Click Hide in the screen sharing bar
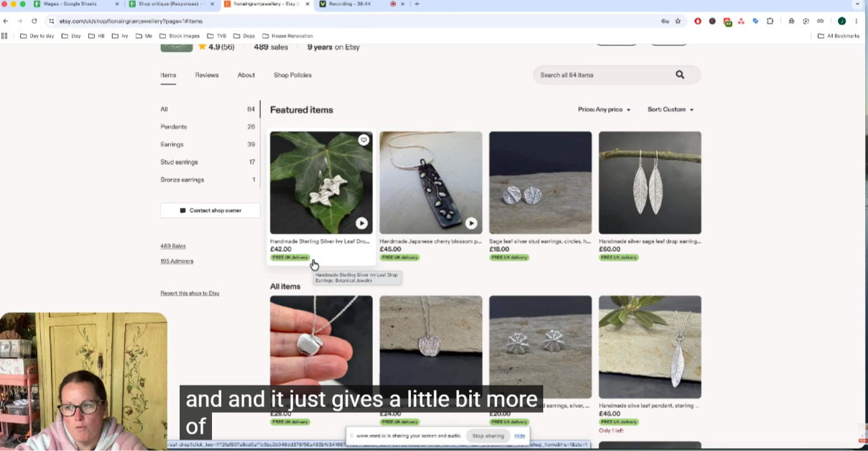868x451 pixels. [x=520, y=436]
